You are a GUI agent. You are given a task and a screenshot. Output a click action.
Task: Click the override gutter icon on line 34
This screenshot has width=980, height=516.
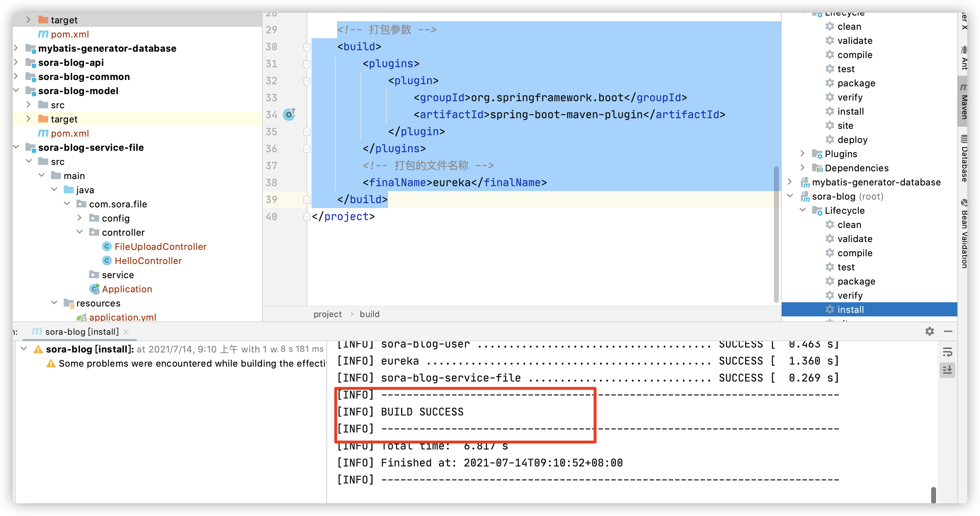(289, 114)
